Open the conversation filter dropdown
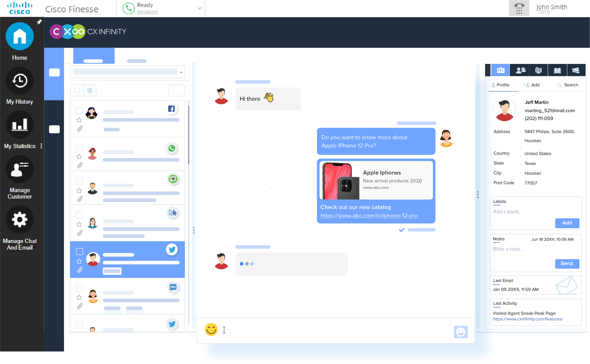The image size is (590, 364). [181, 72]
